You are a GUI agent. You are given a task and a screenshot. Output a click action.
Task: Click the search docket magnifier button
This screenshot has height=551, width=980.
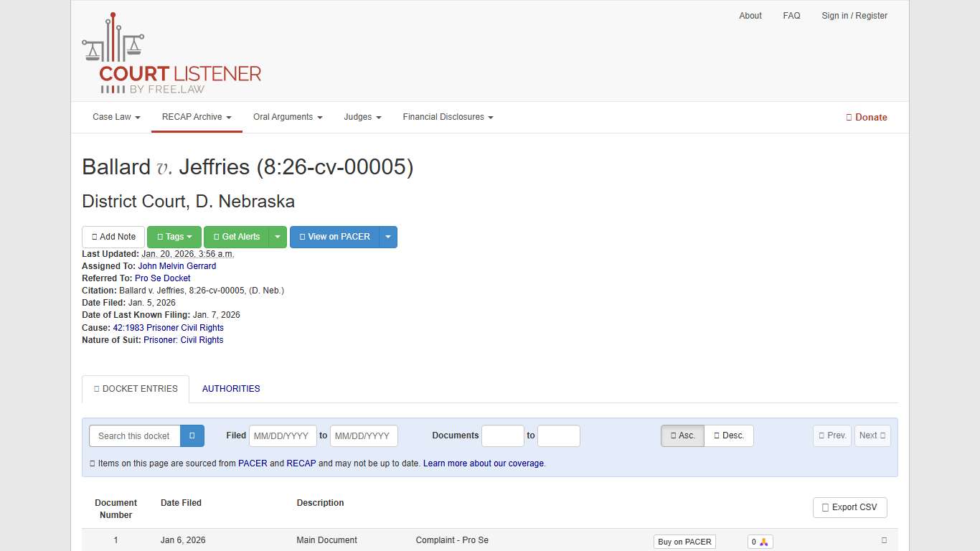[x=192, y=435]
